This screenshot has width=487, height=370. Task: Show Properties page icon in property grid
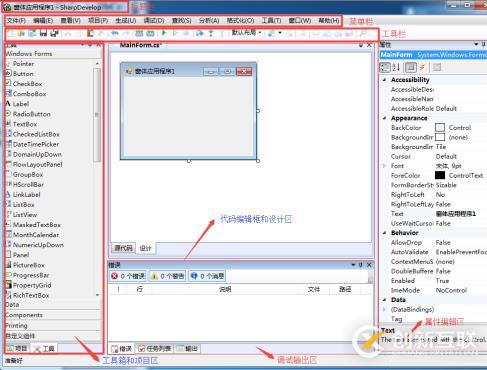(411, 67)
